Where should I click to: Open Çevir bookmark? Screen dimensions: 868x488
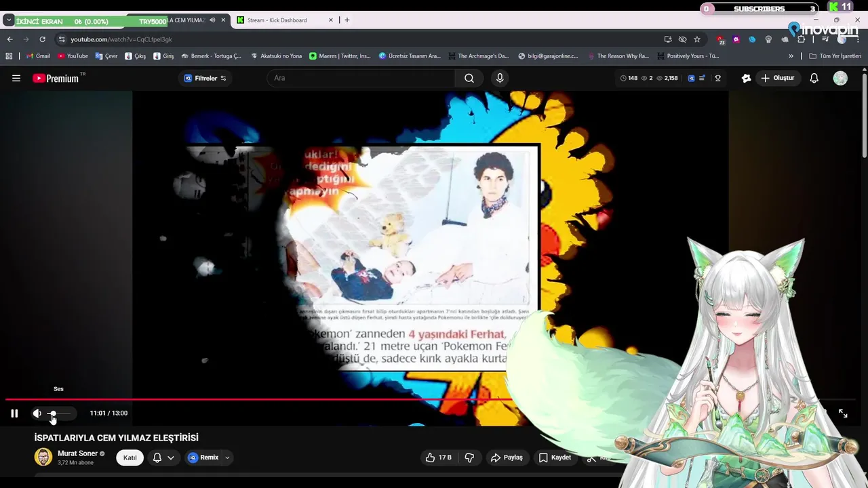106,56
